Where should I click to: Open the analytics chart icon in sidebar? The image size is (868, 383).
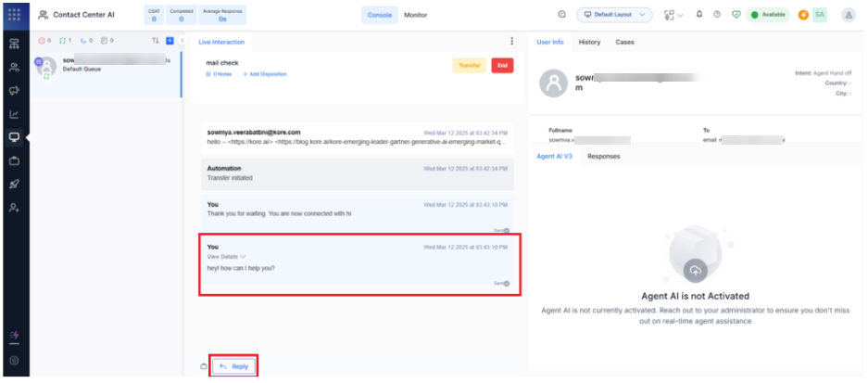14,115
